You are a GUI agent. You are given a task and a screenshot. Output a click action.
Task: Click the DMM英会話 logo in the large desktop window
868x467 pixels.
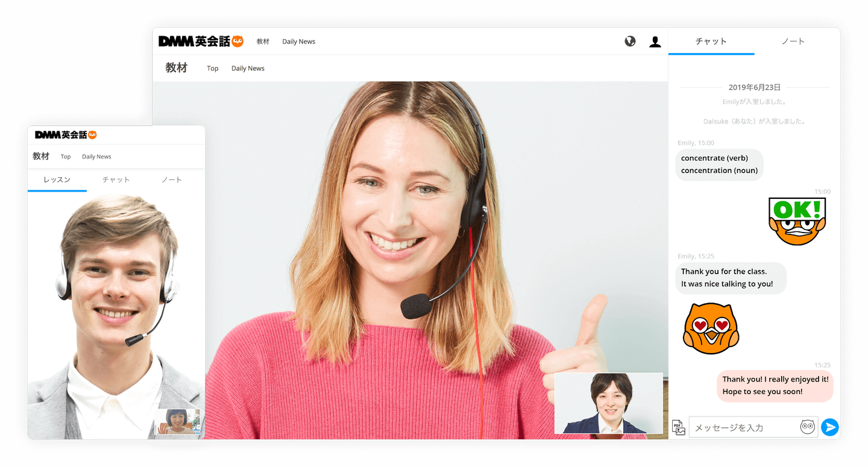pos(201,41)
